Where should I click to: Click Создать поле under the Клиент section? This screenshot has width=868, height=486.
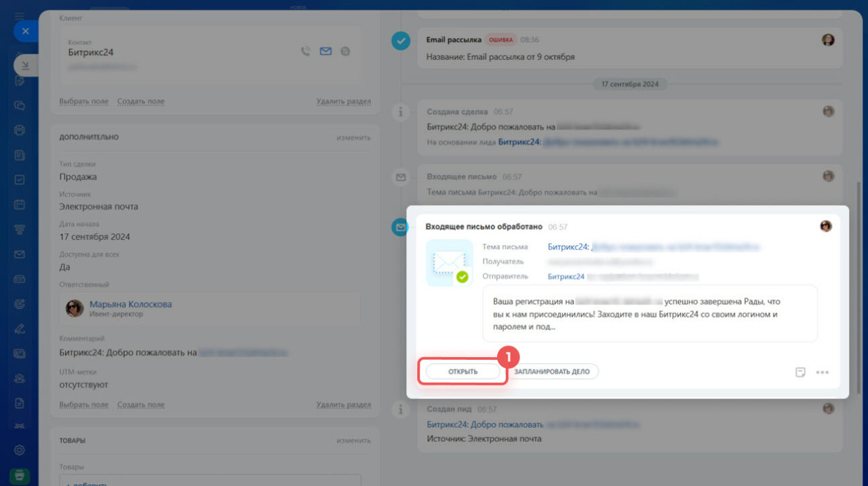[140, 102]
